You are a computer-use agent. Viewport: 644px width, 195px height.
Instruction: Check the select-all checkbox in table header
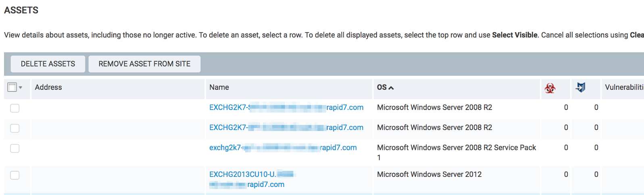point(12,87)
